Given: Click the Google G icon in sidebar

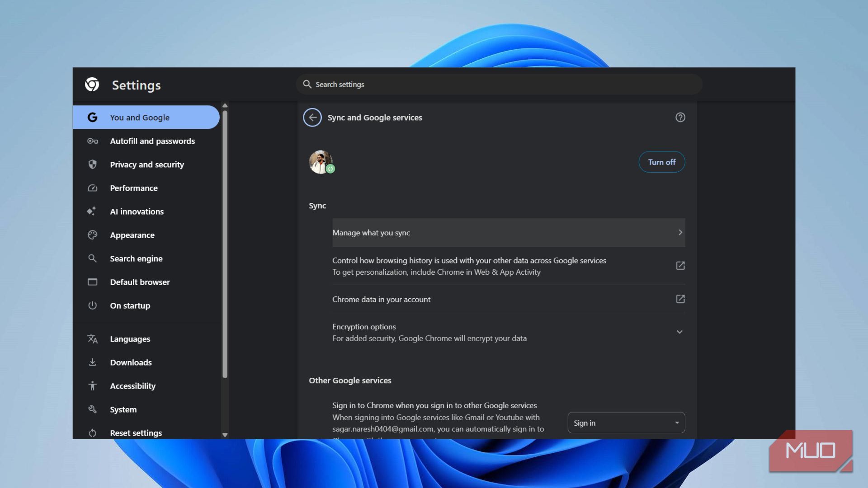Looking at the screenshot, I should 92,117.
